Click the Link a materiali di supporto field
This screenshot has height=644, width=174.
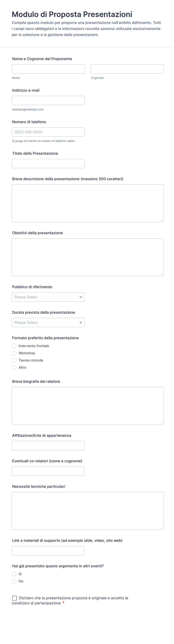click(x=48, y=551)
